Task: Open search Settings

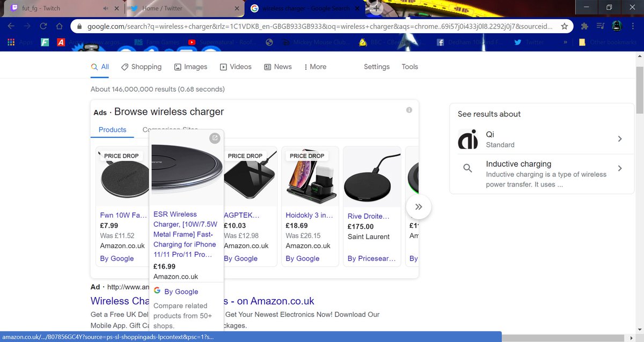Action: 377,67
